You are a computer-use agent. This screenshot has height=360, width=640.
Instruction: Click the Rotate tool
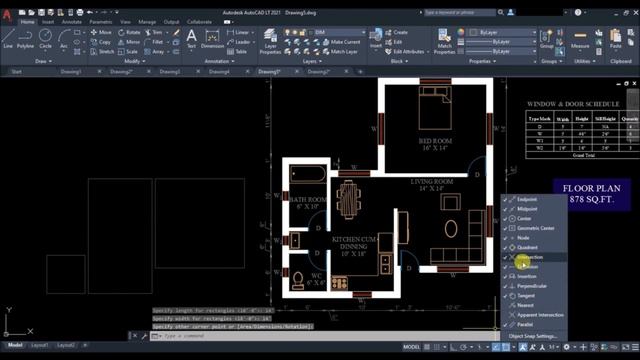[x=129, y=32]
